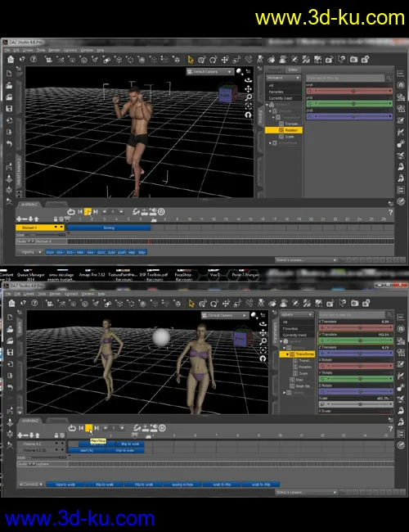Image resolution: width=409 pixels, height=532 pixels.
Task: Click the PS bridge icon in top window sidebar
Action: click(9, 167)
